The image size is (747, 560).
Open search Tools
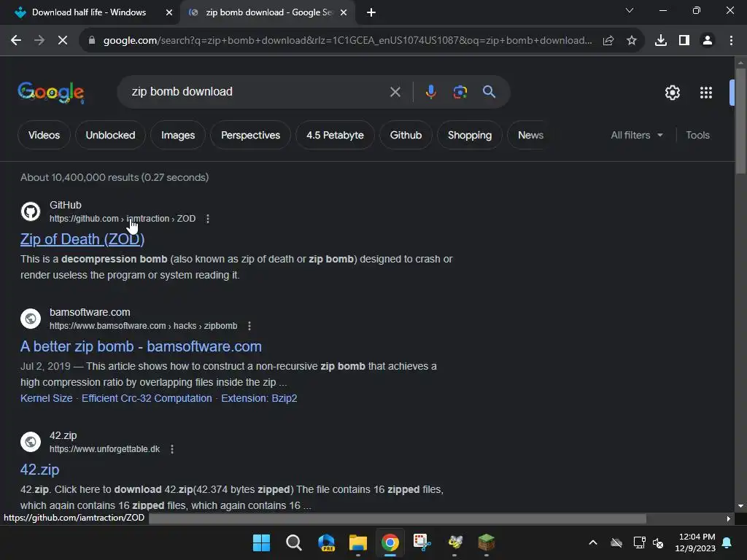click(x=698, y=135)
